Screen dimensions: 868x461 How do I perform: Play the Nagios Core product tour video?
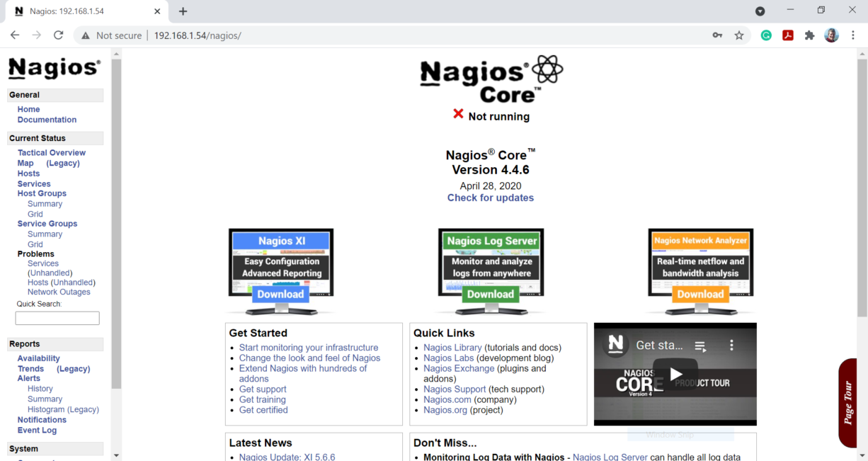(675, 374)
